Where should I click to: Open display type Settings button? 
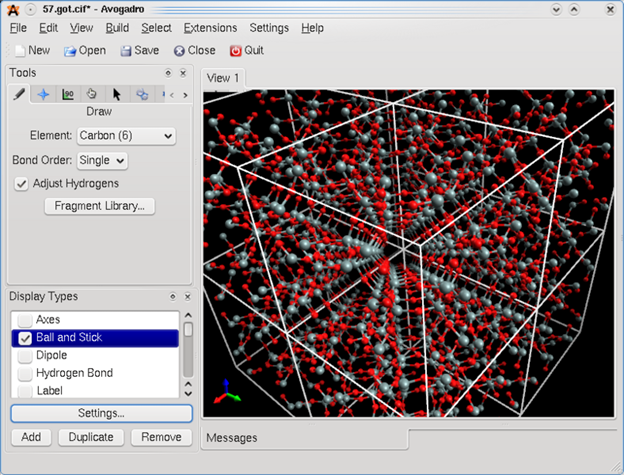coord(101,413)
